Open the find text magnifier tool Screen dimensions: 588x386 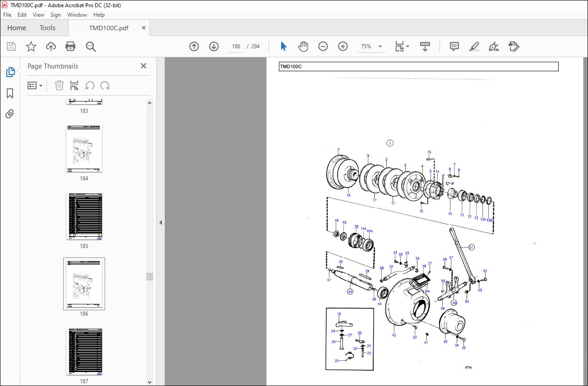[91, 46]
